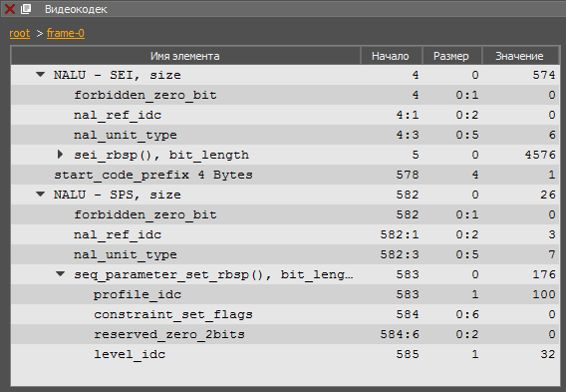The width and height of the screenshot is (566, 392).
Task: Select the level_idc row
Action: 285,354
